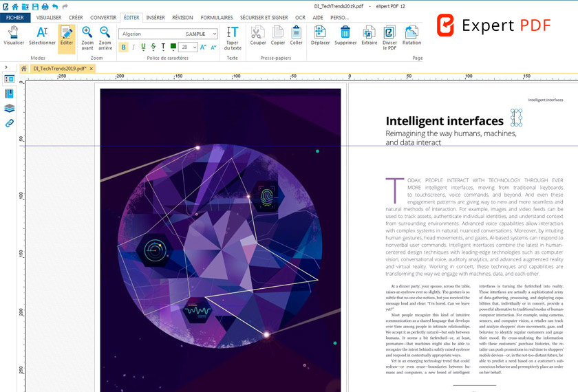This screenshot has height=392, width=578.
Task: Open the Déplacer page tool
Action: click(x=320, y=36)
